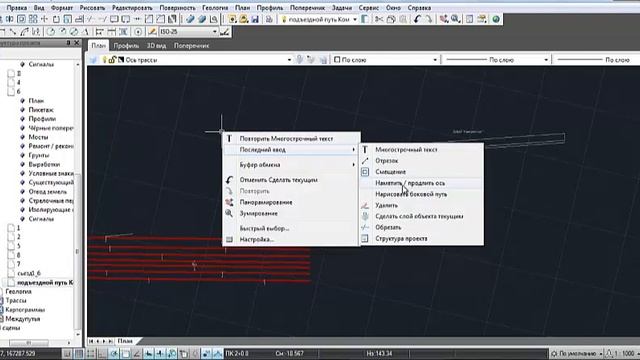
Task: Click the Print icon beside the Save icon
Action: click(269, 19)
